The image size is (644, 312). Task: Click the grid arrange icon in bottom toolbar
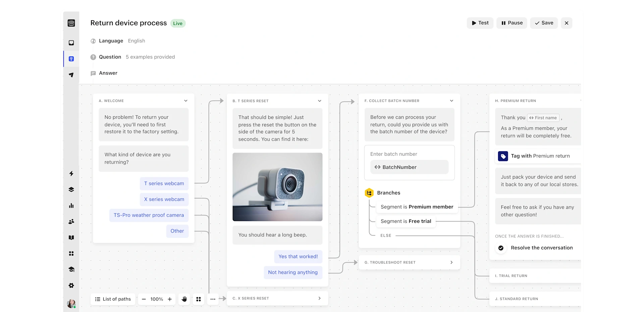tap(199, 299)
